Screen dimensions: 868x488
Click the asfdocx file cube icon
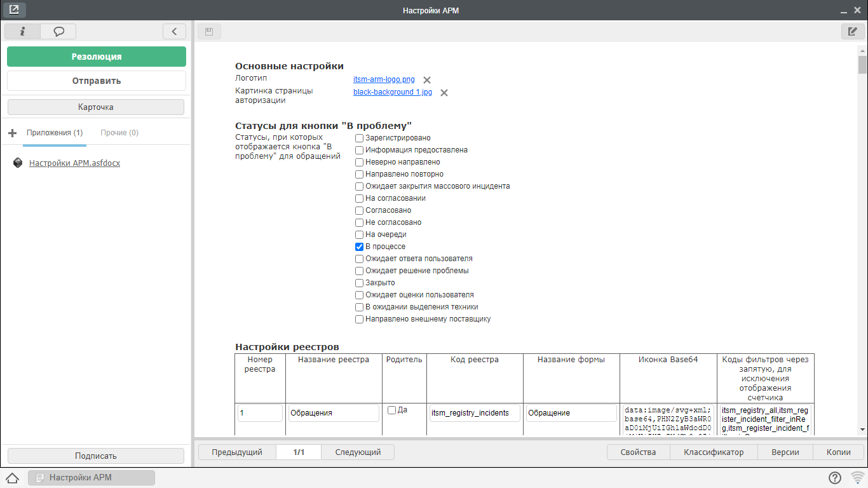point(18,163)
